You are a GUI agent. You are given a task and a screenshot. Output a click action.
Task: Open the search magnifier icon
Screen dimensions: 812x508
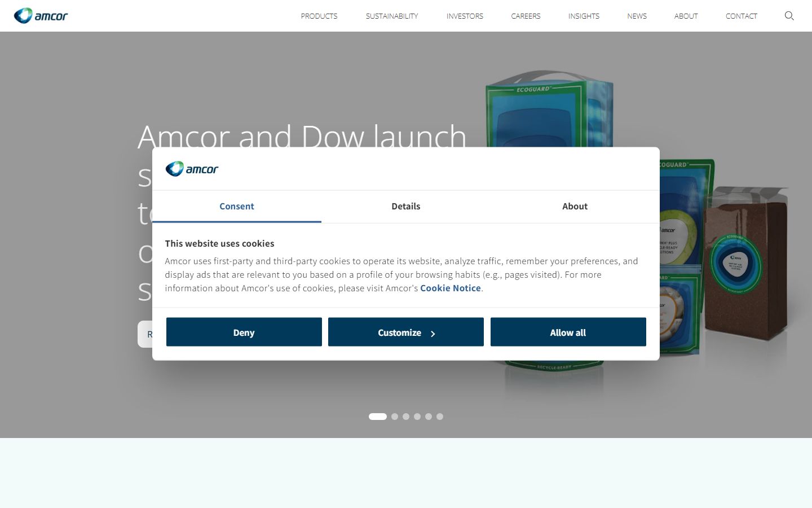[789, 16]
